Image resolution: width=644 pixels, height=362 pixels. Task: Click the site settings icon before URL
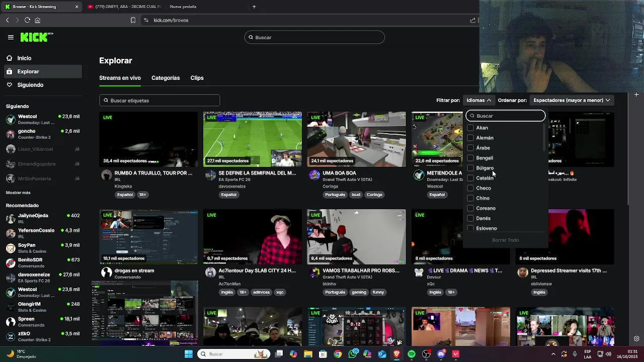[146, 20]
